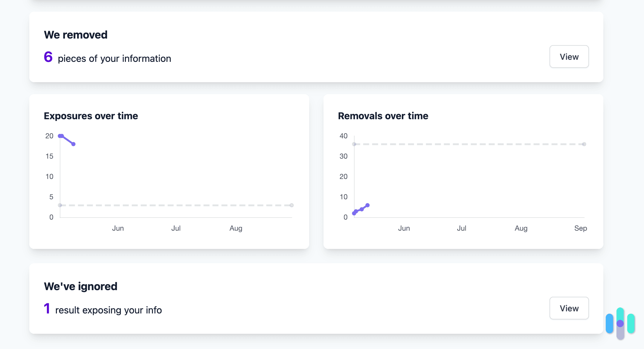Click first data point on Removals chart
This screenshot has height=349, width=644.
pyautogui.click(x=354, y=213)
